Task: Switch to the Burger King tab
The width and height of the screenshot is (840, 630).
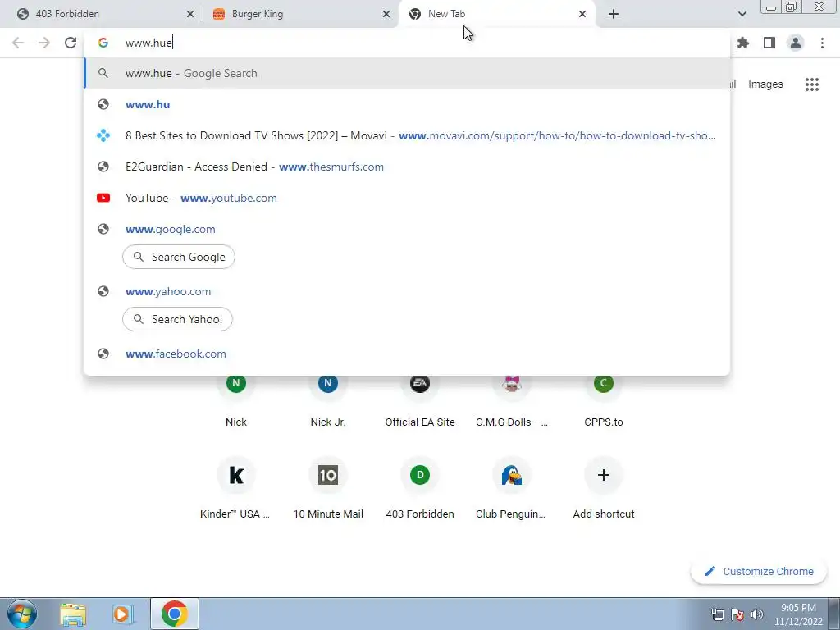Action: point(300,14)
